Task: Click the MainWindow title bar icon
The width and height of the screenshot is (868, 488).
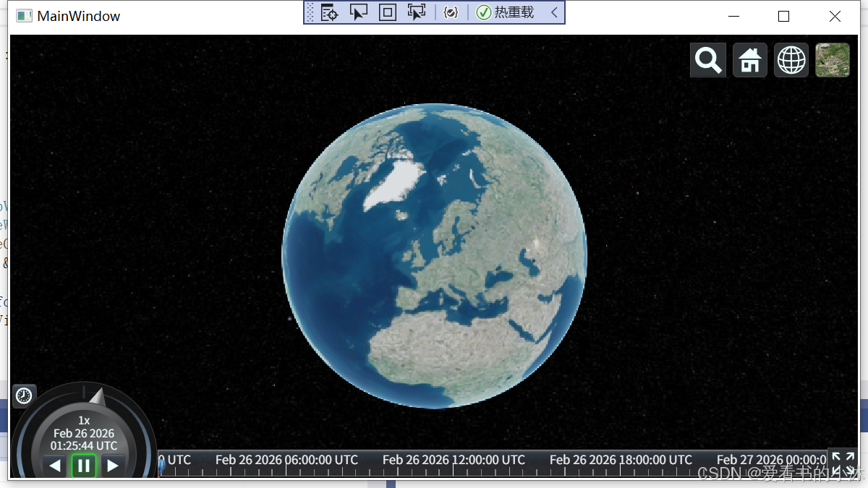Action: [25, 16]
